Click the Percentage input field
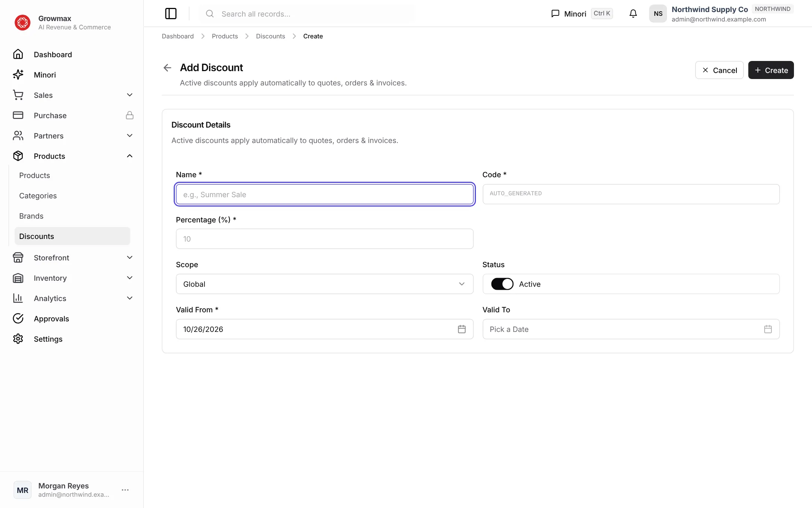The height and width of the screenshot is (508, 812). [x=324, y=239]
